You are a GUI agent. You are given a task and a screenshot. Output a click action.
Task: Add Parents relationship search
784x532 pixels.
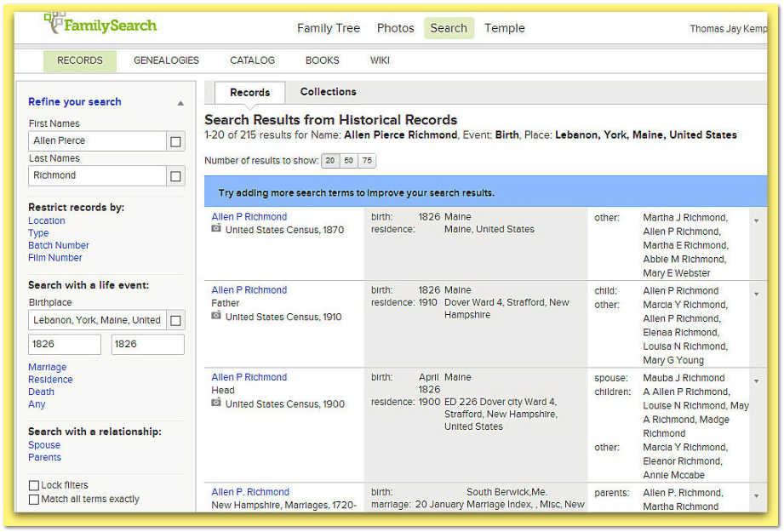44,457
